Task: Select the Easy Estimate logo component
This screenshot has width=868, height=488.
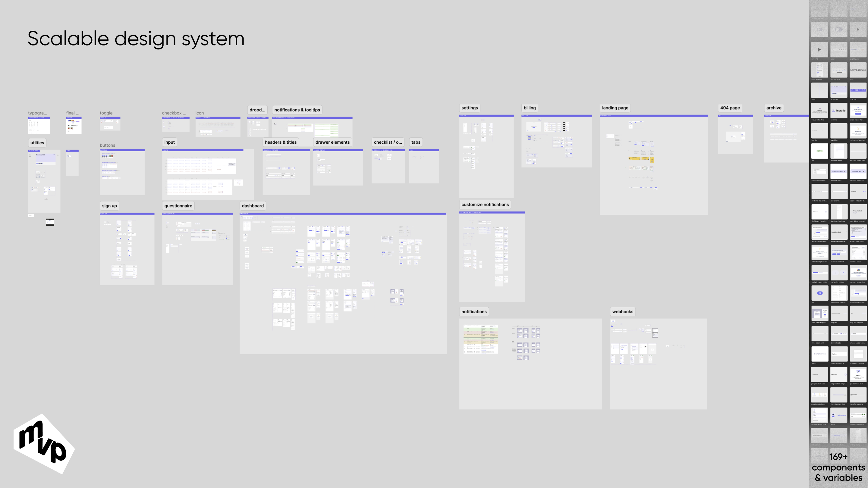Action: pyautogui.click(x=858, y=70)
